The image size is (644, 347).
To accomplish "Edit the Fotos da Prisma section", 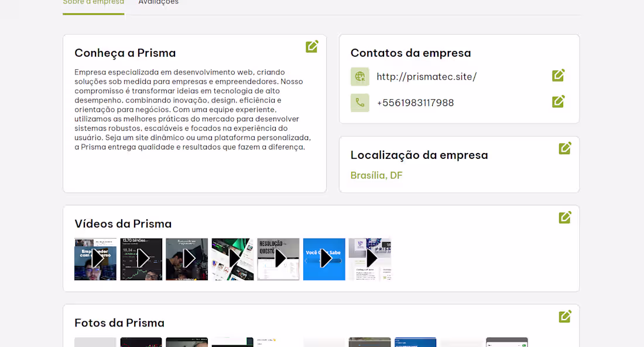I will pyautogui.click(x=565, y=316).
